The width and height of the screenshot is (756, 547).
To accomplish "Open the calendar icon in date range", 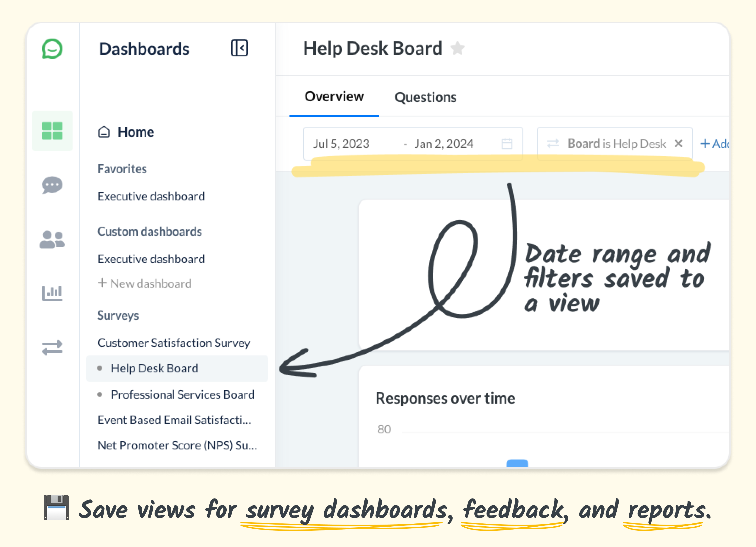I will (x=507, y=144).
